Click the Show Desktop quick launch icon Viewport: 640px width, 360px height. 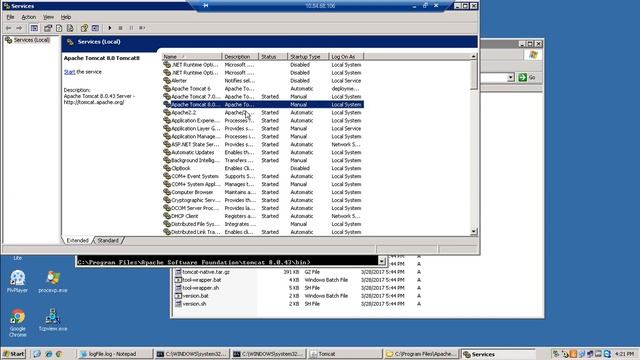point(37,354)
